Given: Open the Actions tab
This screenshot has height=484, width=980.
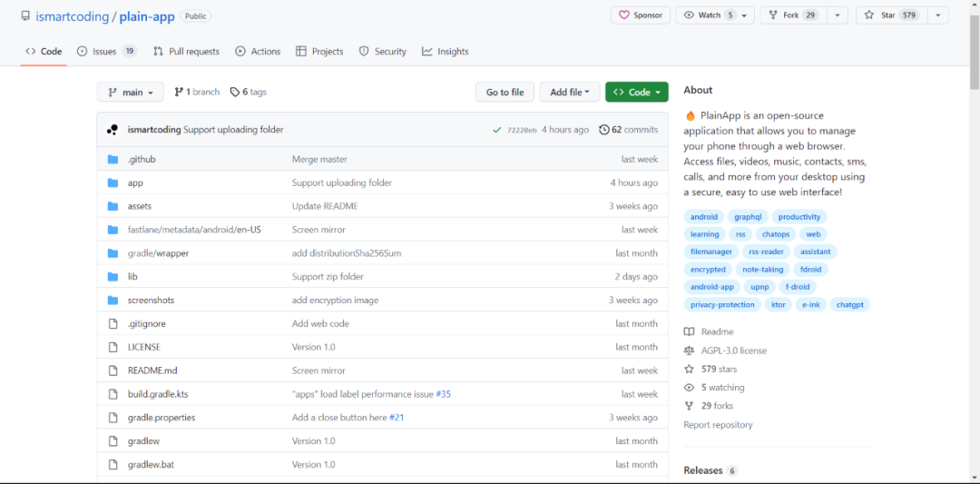Looking at the screenshot, I should (258, 51).
